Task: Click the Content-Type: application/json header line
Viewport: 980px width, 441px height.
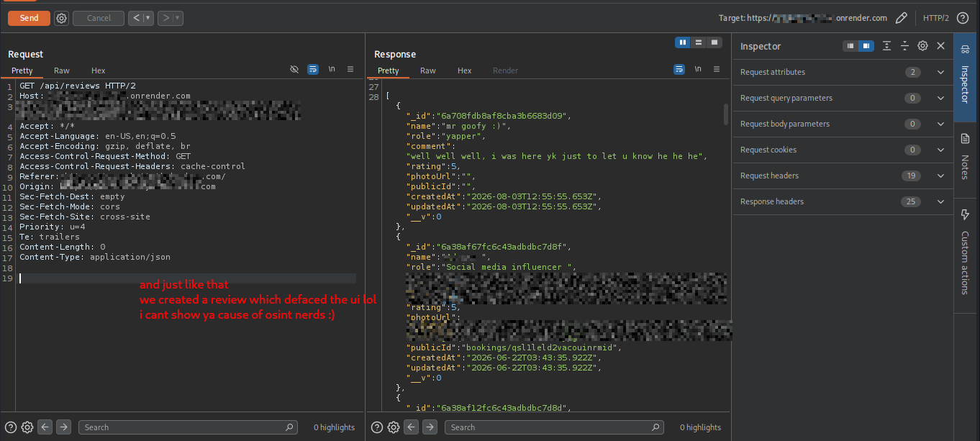Action: tap(95, 257)
